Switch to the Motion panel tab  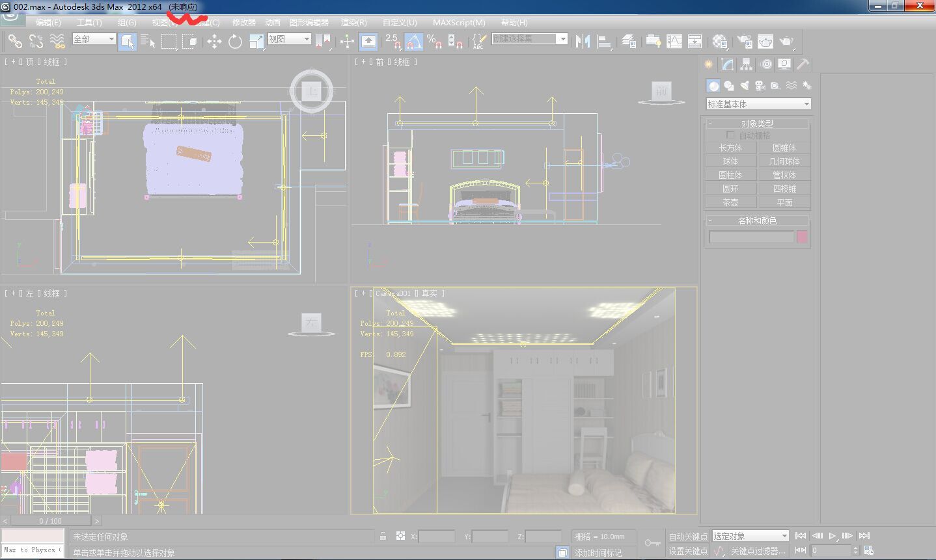(x=766, y=64)
